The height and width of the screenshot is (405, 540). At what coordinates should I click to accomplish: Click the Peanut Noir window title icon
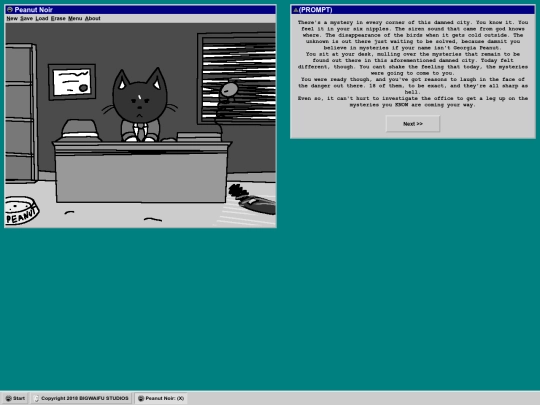click(10, 10)
